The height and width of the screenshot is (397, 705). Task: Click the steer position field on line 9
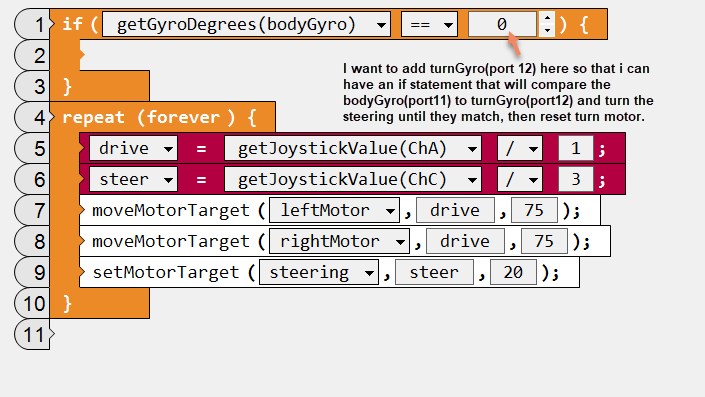434,272
